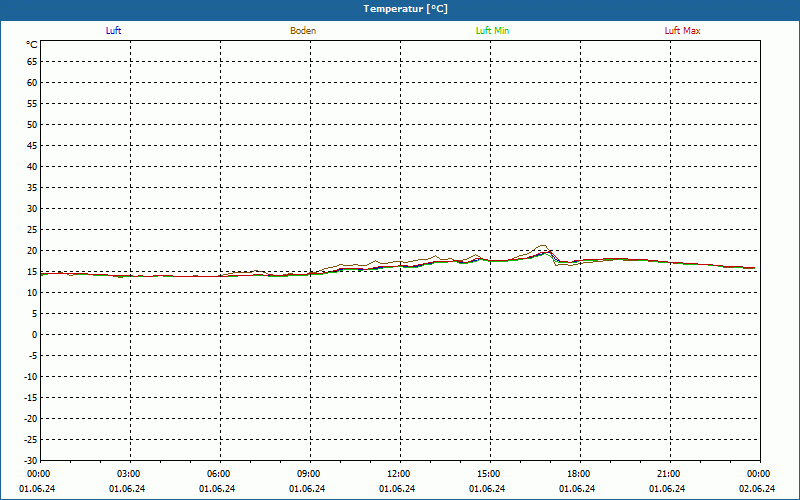Click the 60 y-axis value

pos(32,83)
